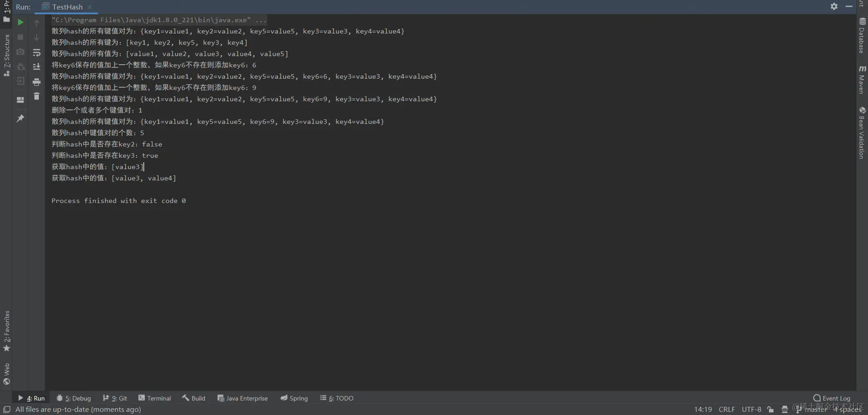Open the 9: Git tool window
Image resolution: width=868 pixels, height=415 pixels.
tap(115, 398)
